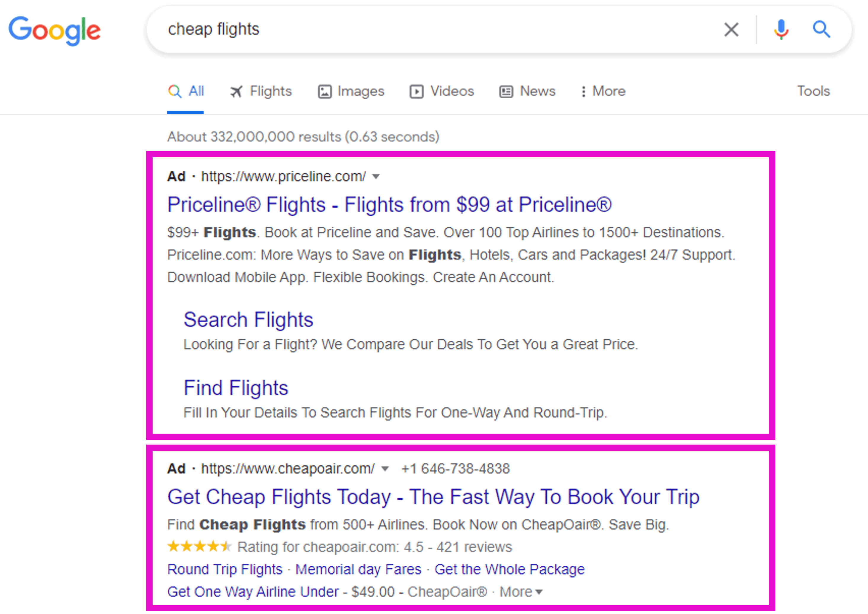Screen dimensions: 868x614
Task: Select the Flights airplane icon tab
Action: 236,91
